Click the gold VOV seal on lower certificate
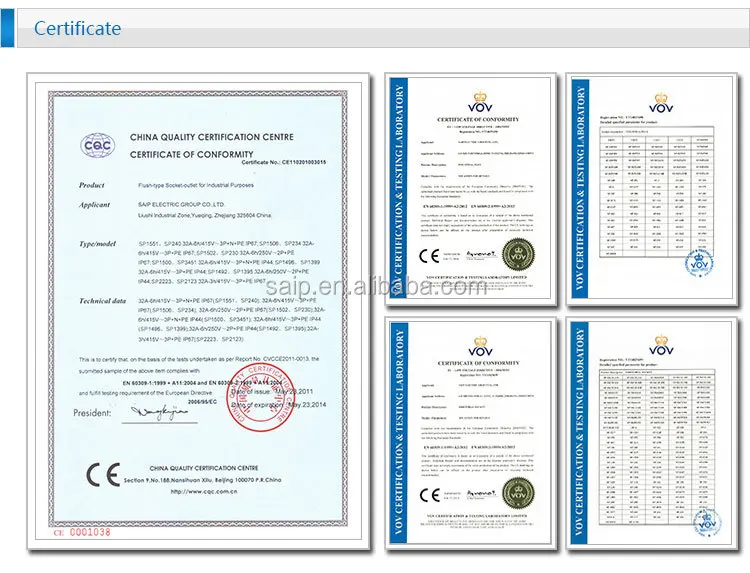The width and height of the screenshot is (750, 573). click(x=518, y=494)
